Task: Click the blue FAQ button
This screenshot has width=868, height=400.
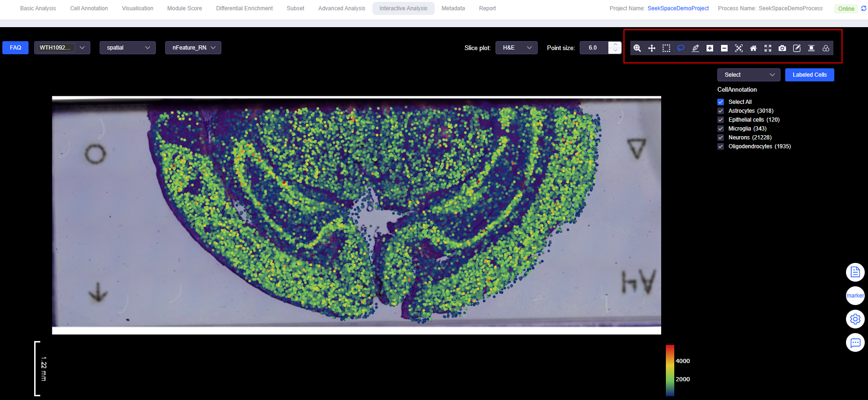Action: (15, 48)
